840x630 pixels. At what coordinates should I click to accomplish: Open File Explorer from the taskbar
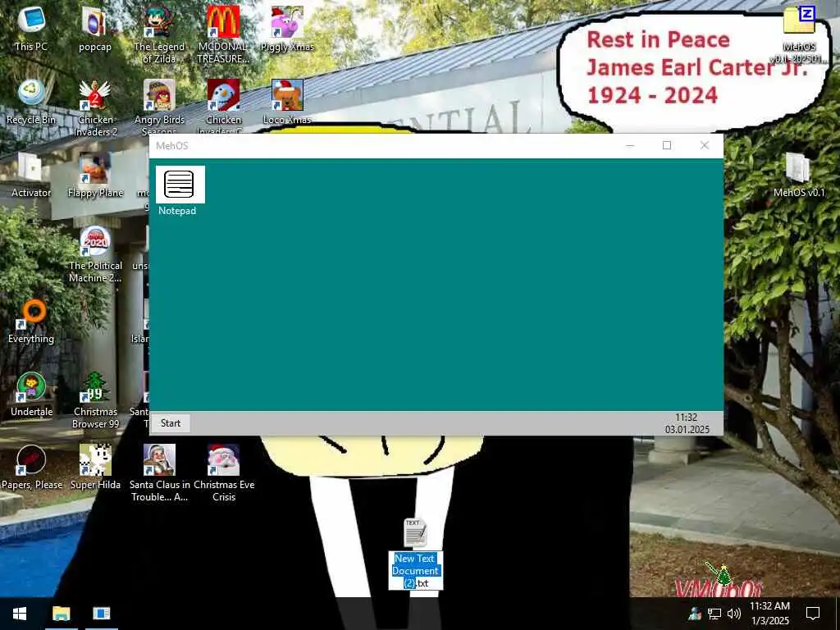tap(61, 614)
